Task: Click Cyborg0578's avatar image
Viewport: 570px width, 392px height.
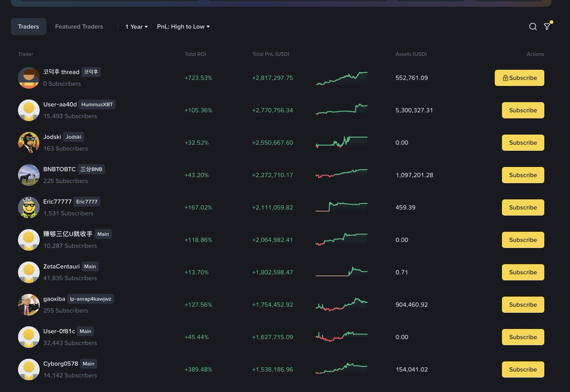Action: tap(28, 369)
